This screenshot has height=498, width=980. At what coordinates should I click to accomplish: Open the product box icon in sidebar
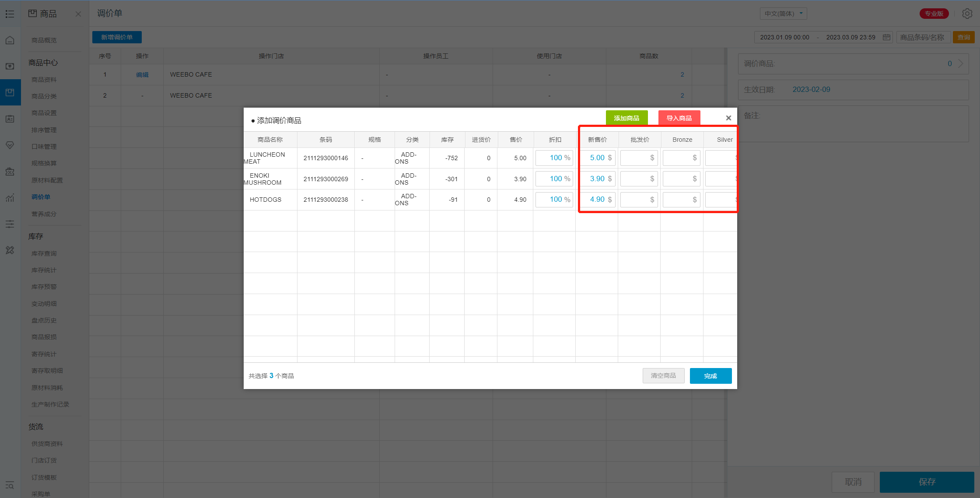(10, 92)
